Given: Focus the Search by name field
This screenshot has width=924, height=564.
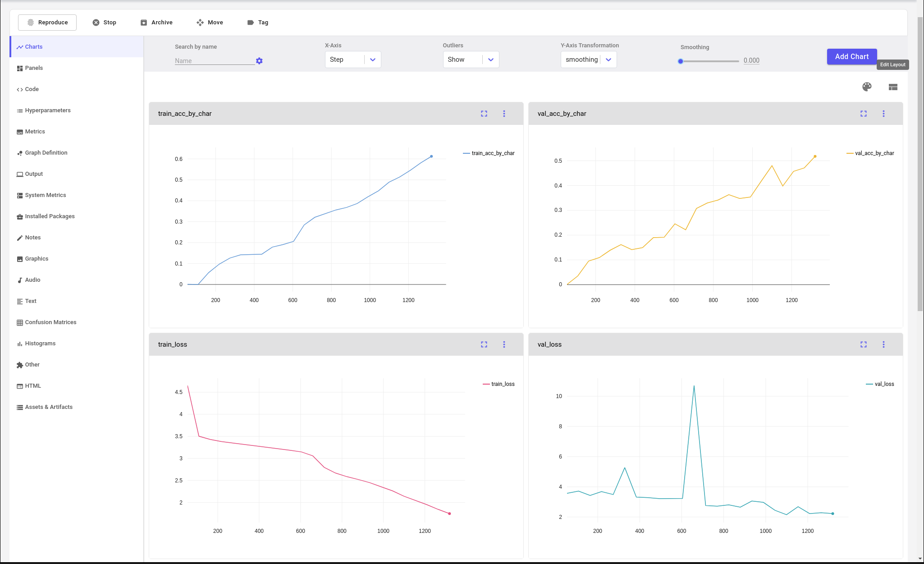Looking at the screenshot, I should coord(215,61).
